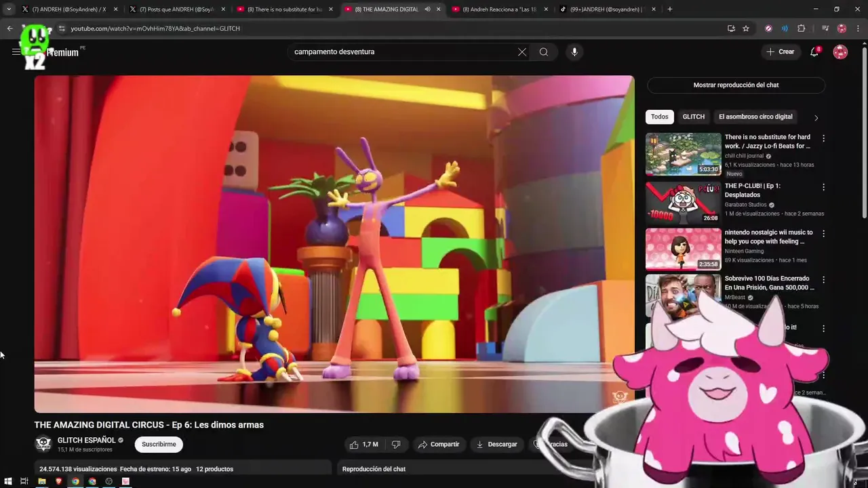Open the media controls icon in the browser toolbar
The width and height of the screenshot is (868, 488).
pos(825,28)
